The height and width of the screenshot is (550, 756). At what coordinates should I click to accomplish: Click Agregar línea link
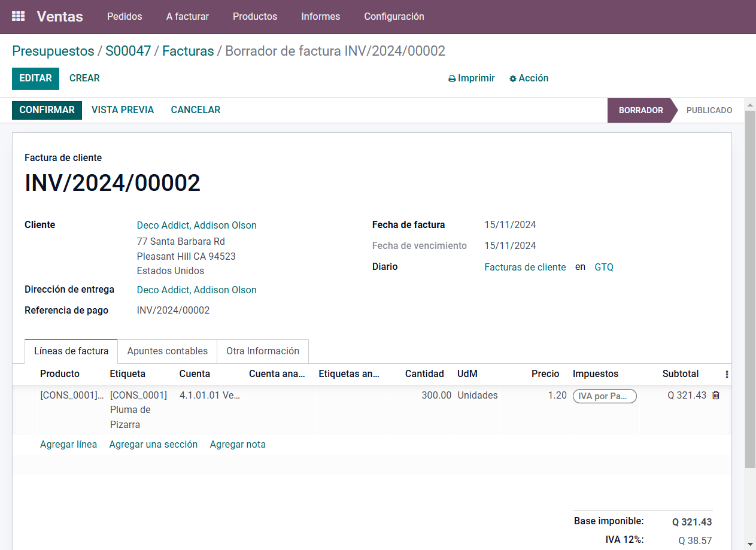[68, 445]
